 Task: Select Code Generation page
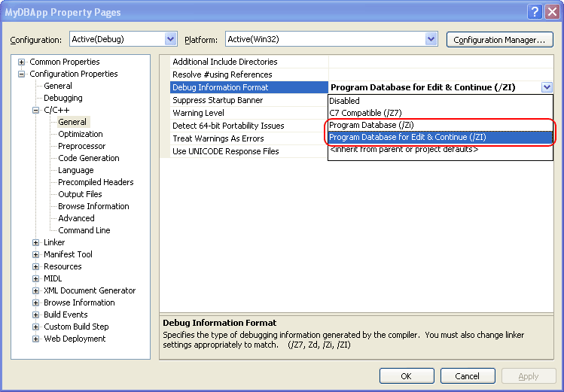click(89, 158)
